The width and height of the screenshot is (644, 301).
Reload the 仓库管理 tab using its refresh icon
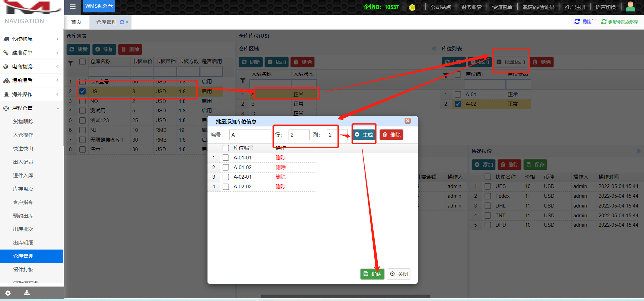pyautogui.click(x=122, y=22)
